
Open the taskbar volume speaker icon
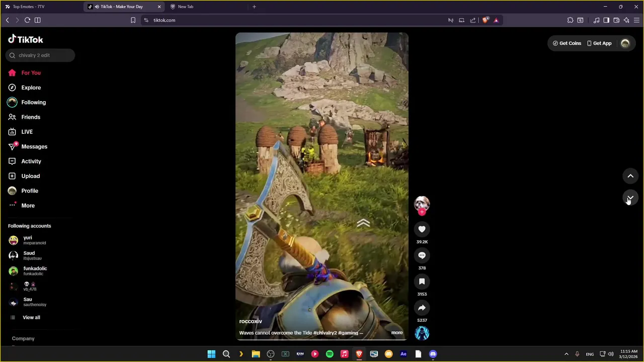click(x=611, y=354)
